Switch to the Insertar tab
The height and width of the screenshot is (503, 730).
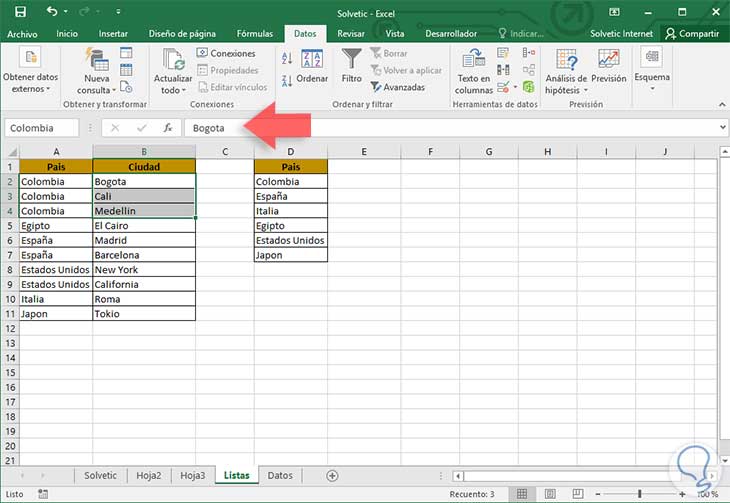coord(113,34)
